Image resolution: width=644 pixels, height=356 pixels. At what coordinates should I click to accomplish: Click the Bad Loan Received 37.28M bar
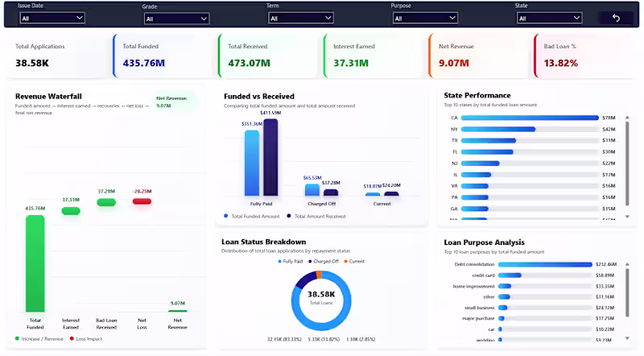pos(106,202)
